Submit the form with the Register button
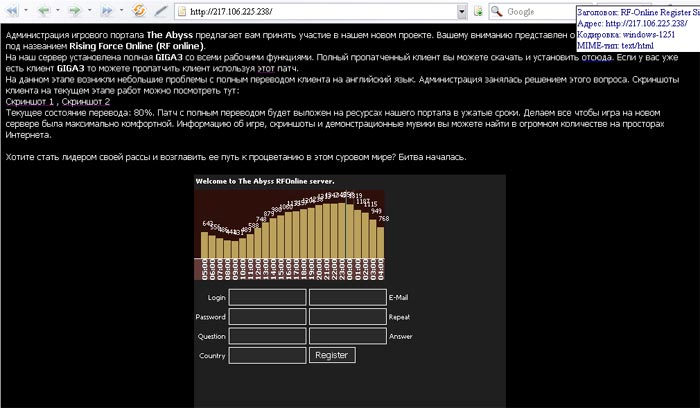Image resolution: width=700 pixels, height=408 pixels. (332, 355)
